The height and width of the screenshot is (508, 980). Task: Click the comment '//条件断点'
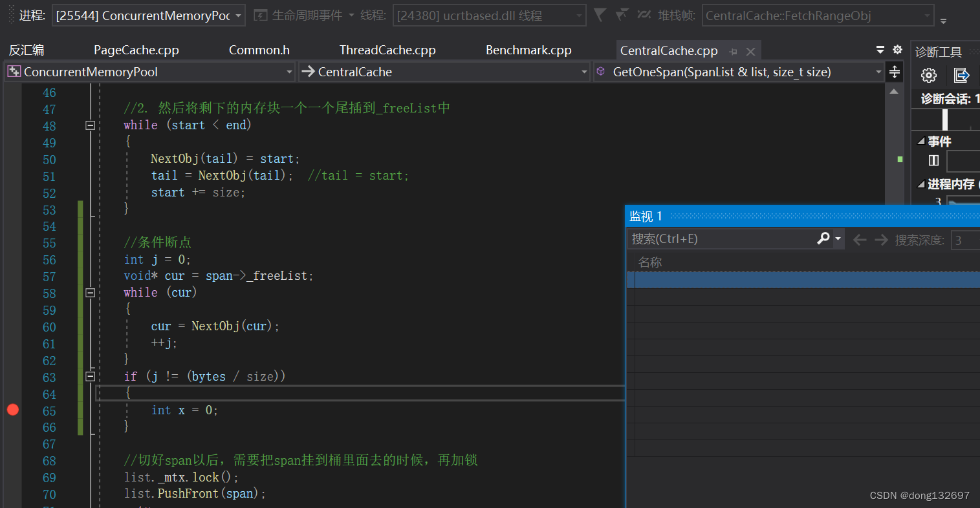pos(157,242)
